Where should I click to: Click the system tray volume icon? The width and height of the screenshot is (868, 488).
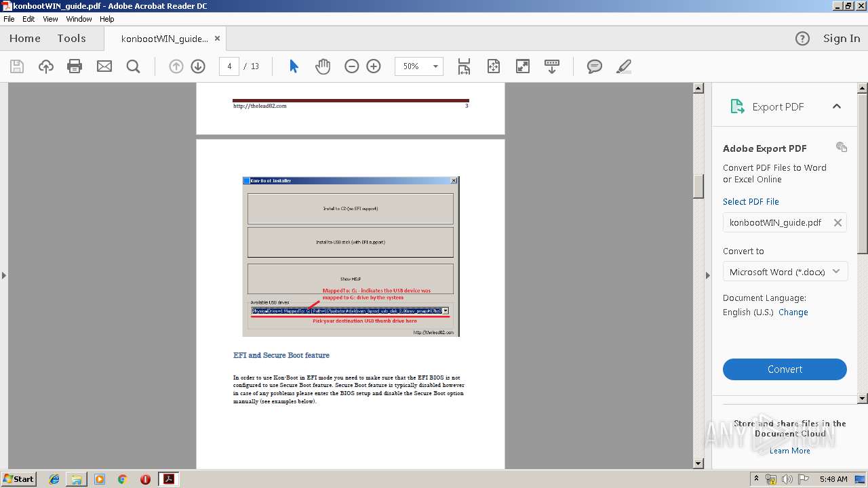pyautogui.click(x=787, y=479)
